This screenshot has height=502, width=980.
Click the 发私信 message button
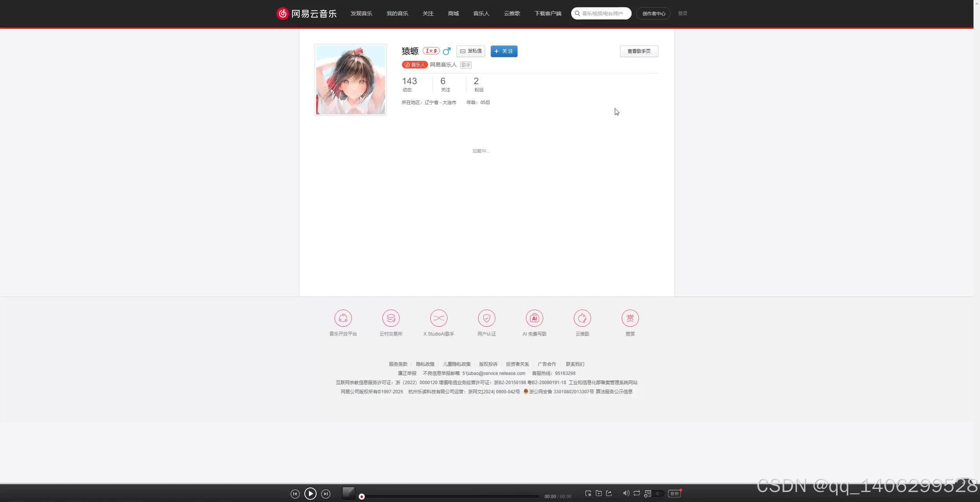470,51
